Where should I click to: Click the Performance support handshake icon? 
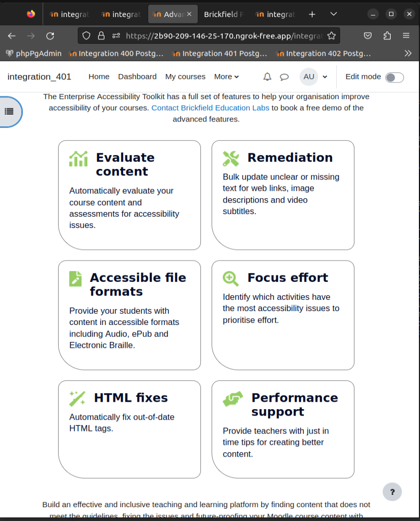(233, 398)
